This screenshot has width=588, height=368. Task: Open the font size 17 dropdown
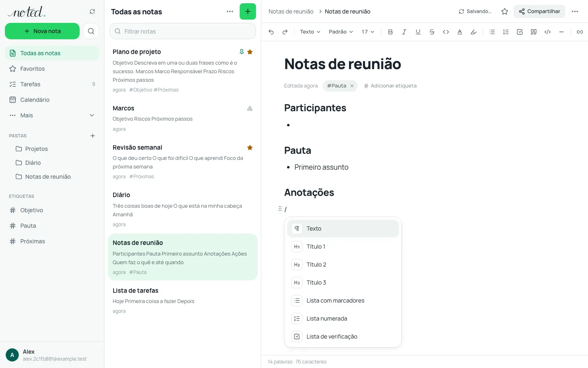[x=368, y=32]
